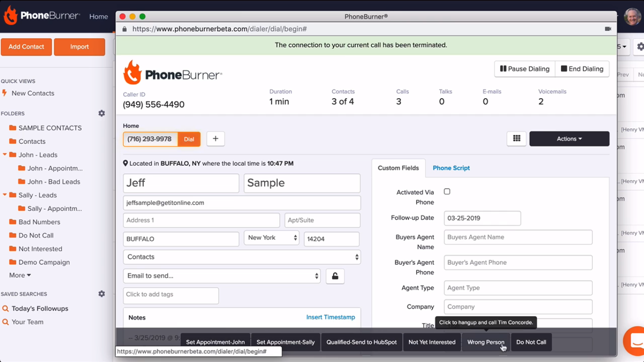The width and height of the screenshot is (644, 362).
Task: Click Not Yet Interested disposition
Action: click(432, 342)
